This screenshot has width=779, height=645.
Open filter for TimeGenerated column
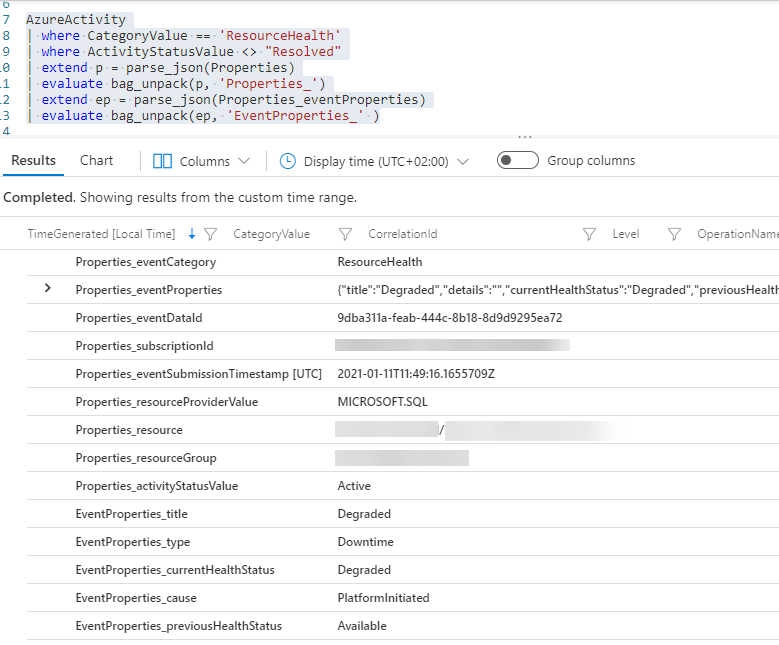point(210,234)
